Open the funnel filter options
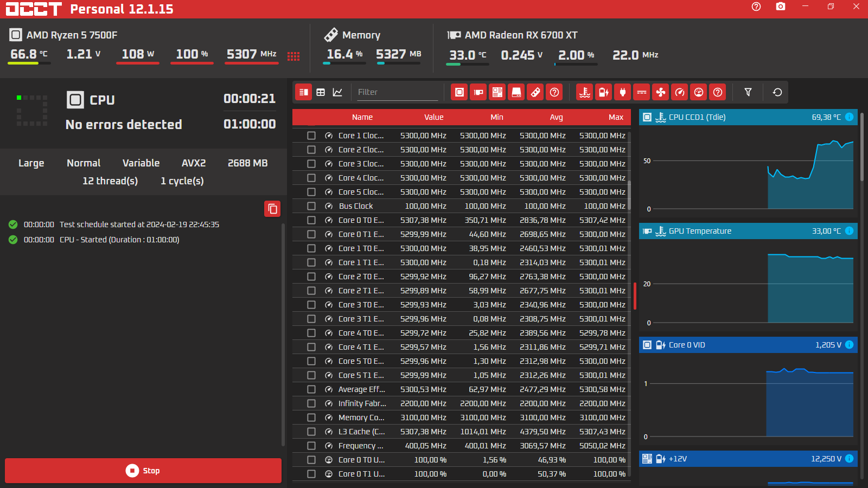The width and height of the screenshot is (868, 488). [x=748, y=92]
